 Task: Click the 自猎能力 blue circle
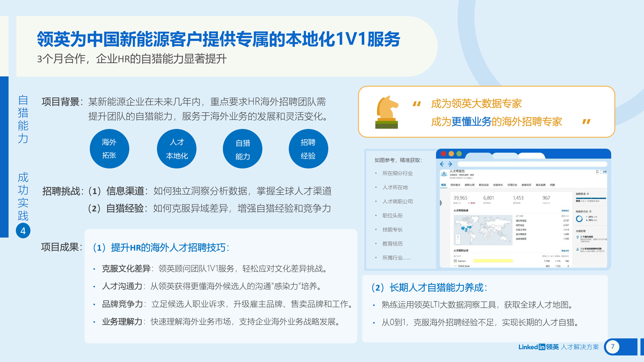(243, 149)
